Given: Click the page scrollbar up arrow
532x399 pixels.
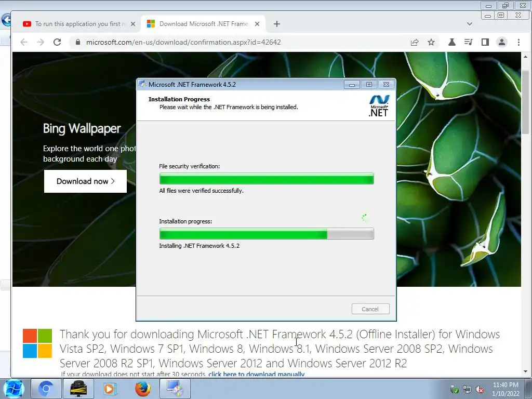Looking at the screenshot, I should [x=525, y=57].
